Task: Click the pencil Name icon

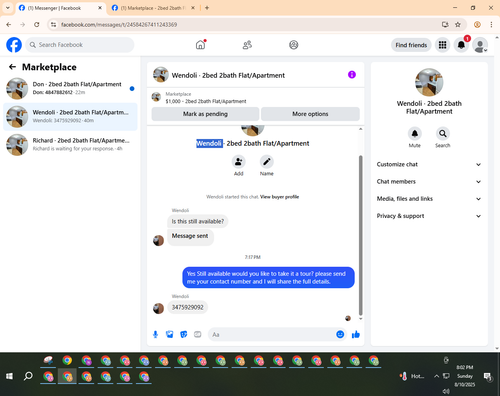Action: pyautogui.click(x=267, y=162)
